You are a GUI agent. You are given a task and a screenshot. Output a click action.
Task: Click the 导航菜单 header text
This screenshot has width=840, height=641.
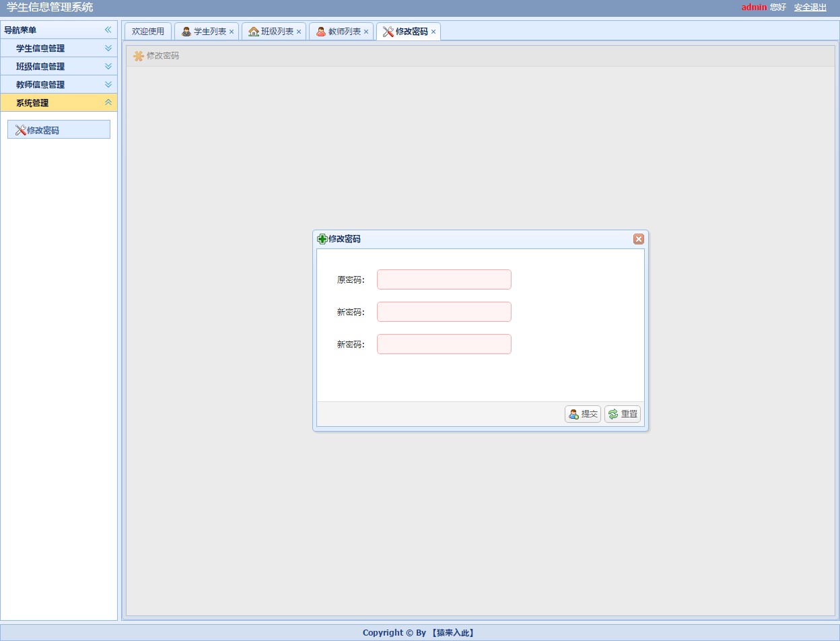point(20,30)
